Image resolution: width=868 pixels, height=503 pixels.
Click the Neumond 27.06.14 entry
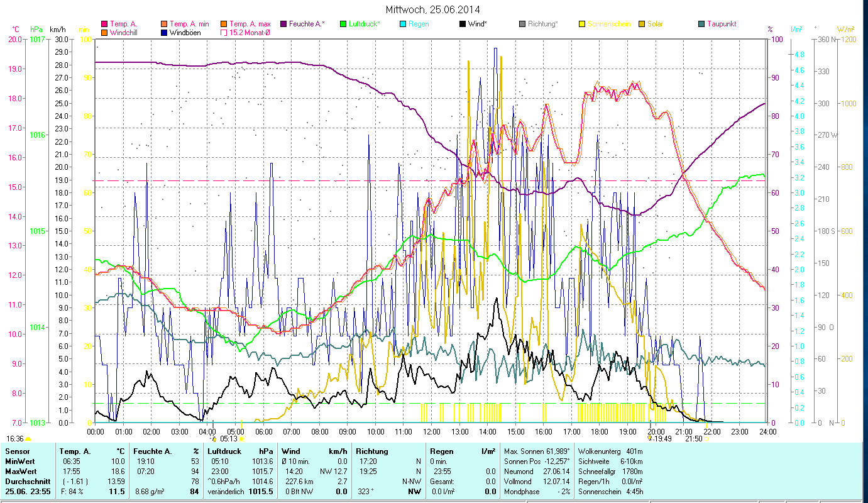537,472
